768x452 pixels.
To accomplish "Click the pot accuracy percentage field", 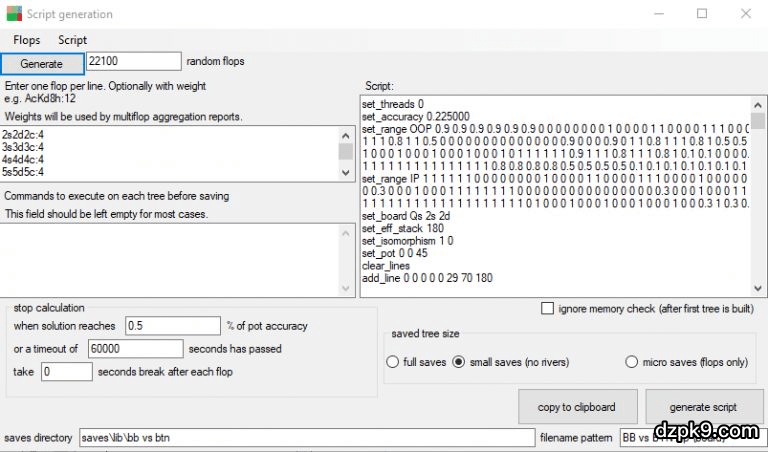I will click(172, 326).
